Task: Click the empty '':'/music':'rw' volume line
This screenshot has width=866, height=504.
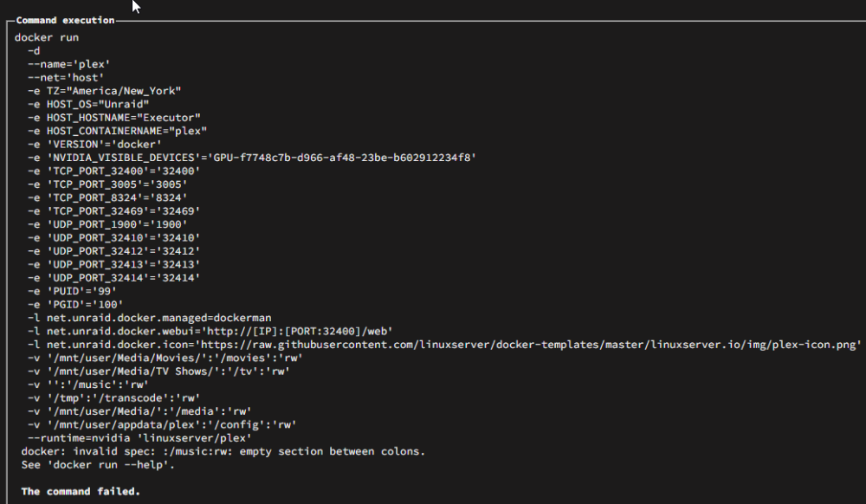Action: [x=88, y=384]
